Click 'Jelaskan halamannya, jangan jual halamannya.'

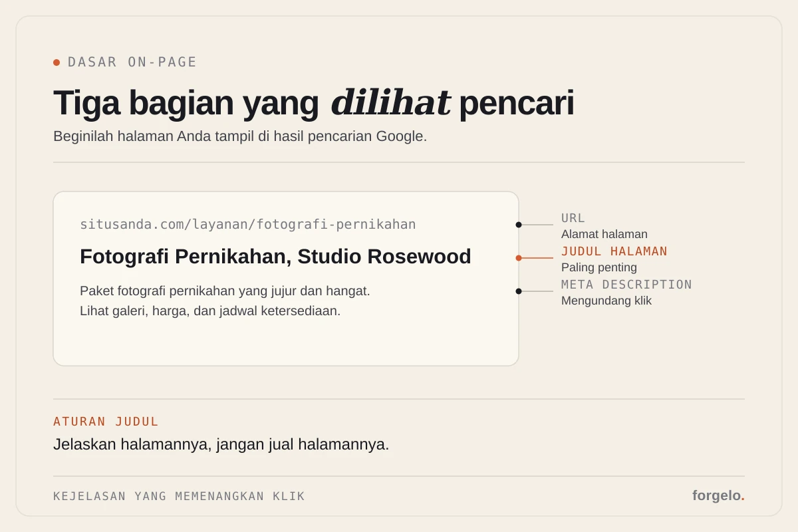(x=221, y=445)
